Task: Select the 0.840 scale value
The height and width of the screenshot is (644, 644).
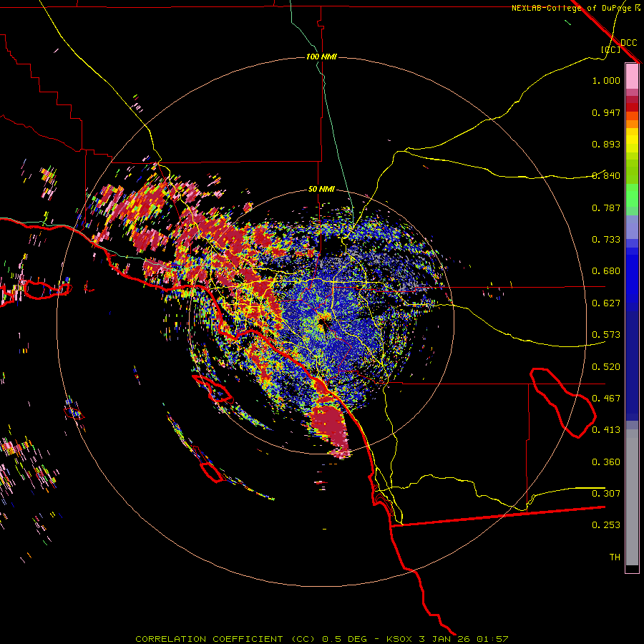Action: [x=606, y=176]
